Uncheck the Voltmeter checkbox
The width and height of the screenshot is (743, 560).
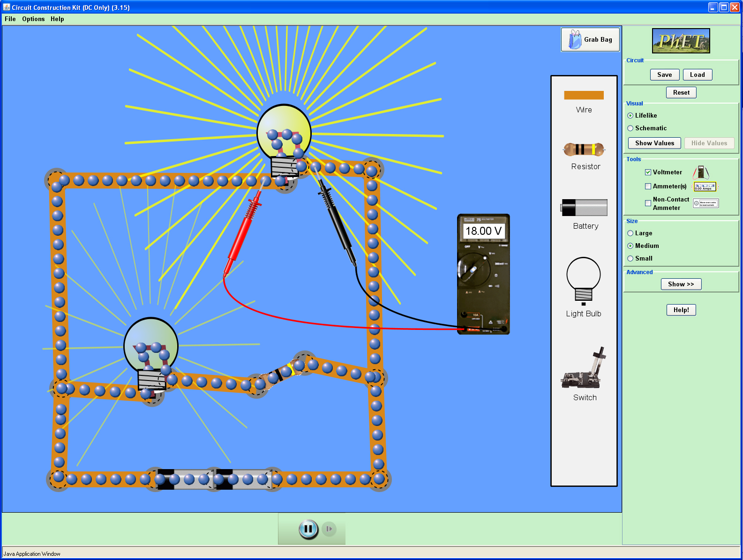tap(648, 172)
